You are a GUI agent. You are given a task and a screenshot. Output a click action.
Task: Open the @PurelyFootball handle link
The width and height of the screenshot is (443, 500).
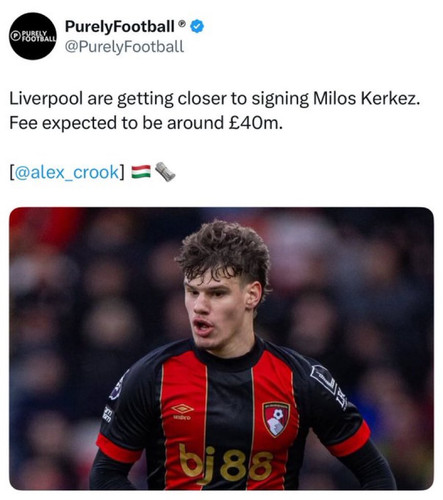point(124,46)
